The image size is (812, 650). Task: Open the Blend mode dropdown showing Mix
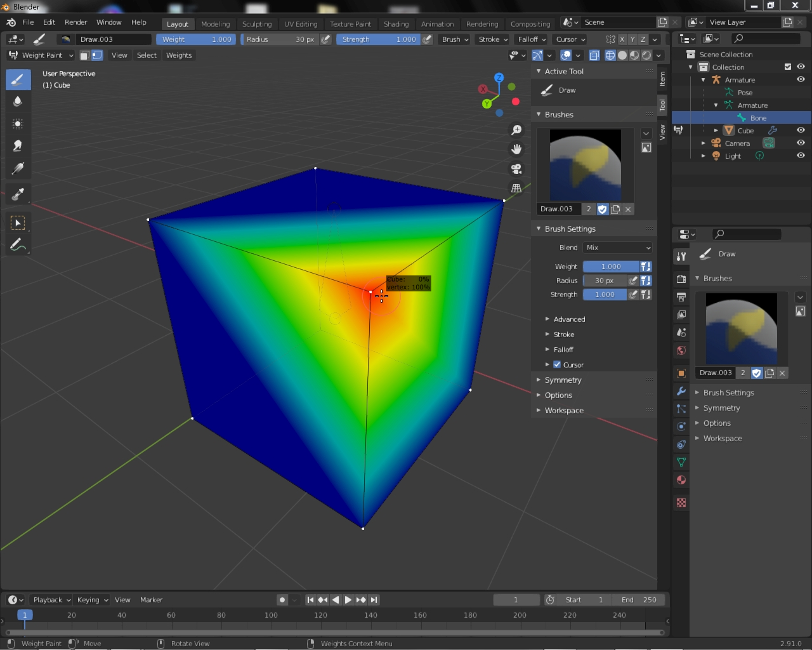coord(617,248)
